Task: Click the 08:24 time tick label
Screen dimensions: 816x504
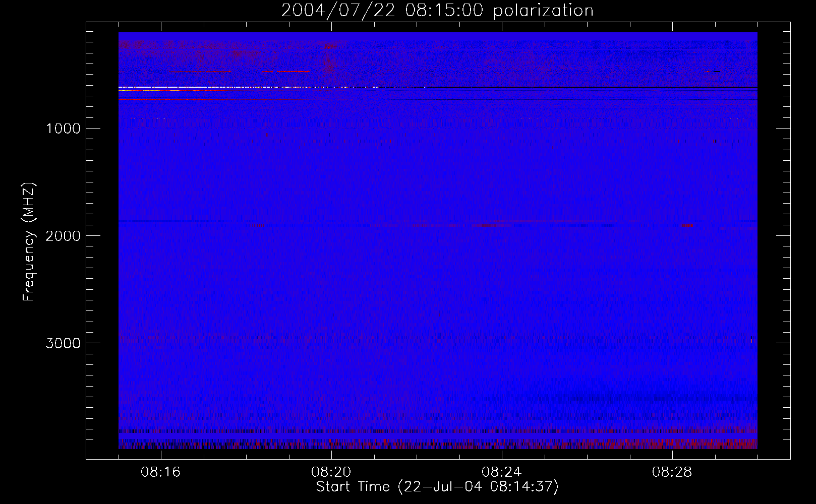Action: point(502,472)
